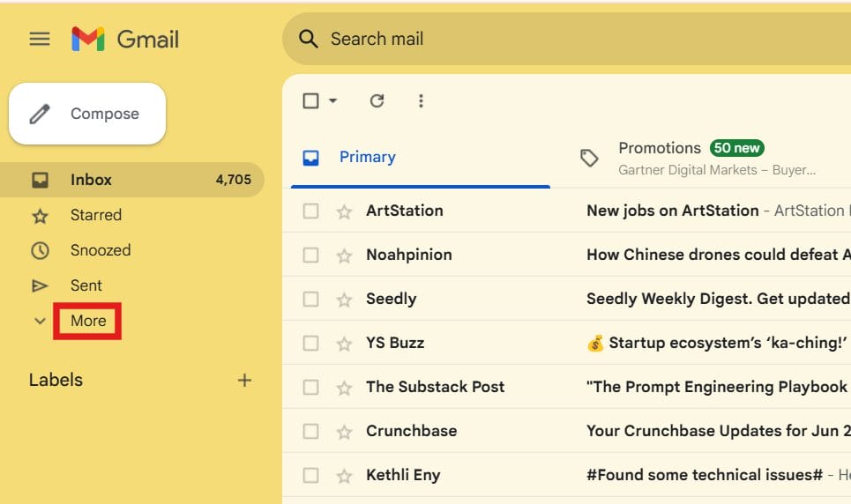
Task: Open the hamburger main menu
Action: (x=40, y=39)
